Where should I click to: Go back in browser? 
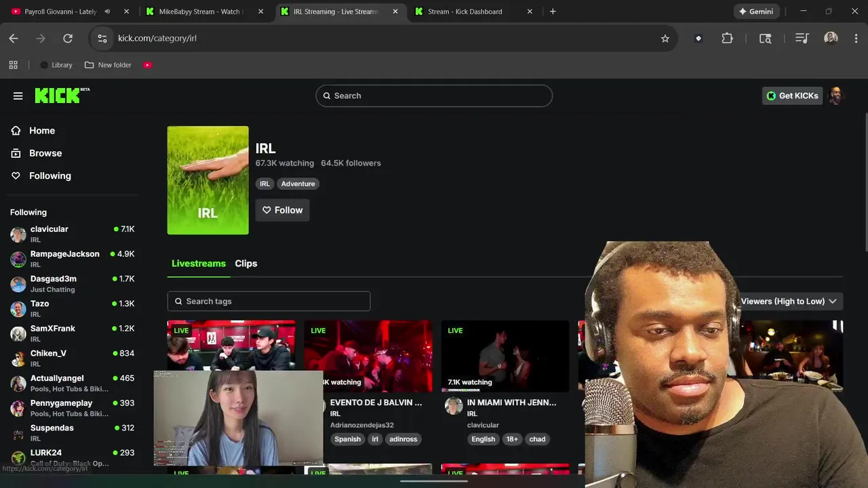(x=14, y=39)
